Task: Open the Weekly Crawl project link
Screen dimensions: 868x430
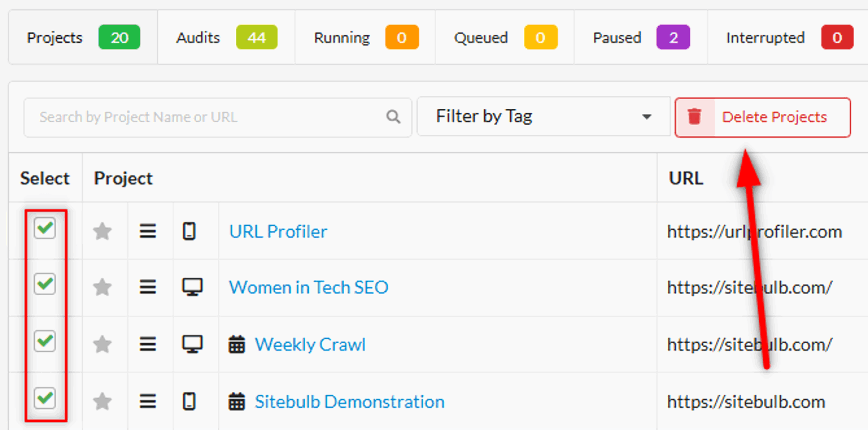Action: (x=310, y=344)
